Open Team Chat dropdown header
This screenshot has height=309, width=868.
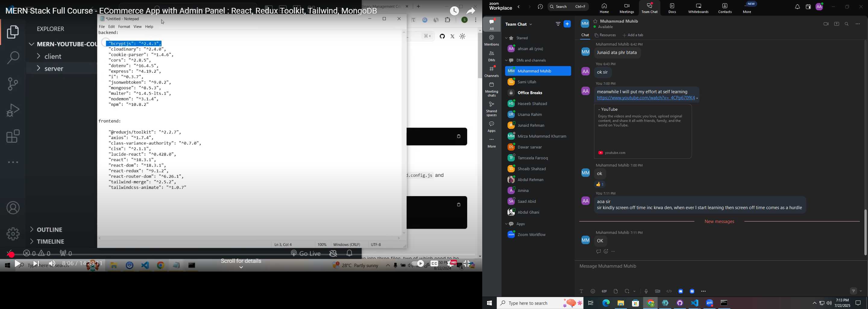point(519,24)
